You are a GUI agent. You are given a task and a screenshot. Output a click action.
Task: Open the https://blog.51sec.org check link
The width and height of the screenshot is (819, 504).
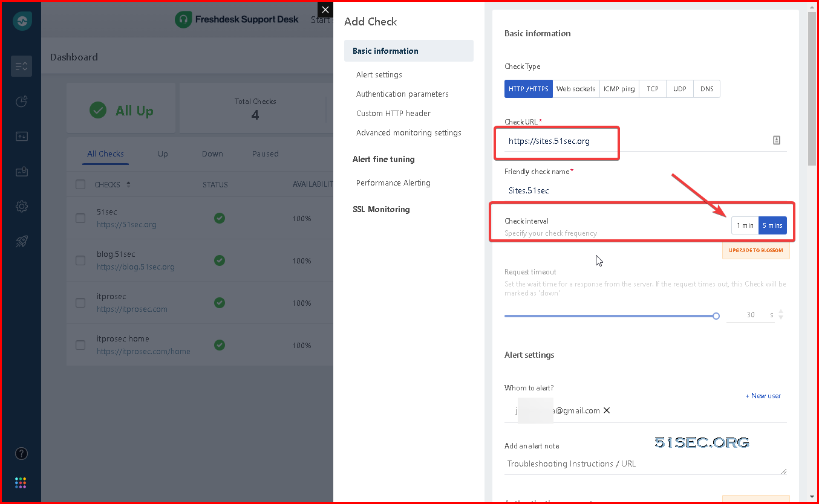(135, 267)
